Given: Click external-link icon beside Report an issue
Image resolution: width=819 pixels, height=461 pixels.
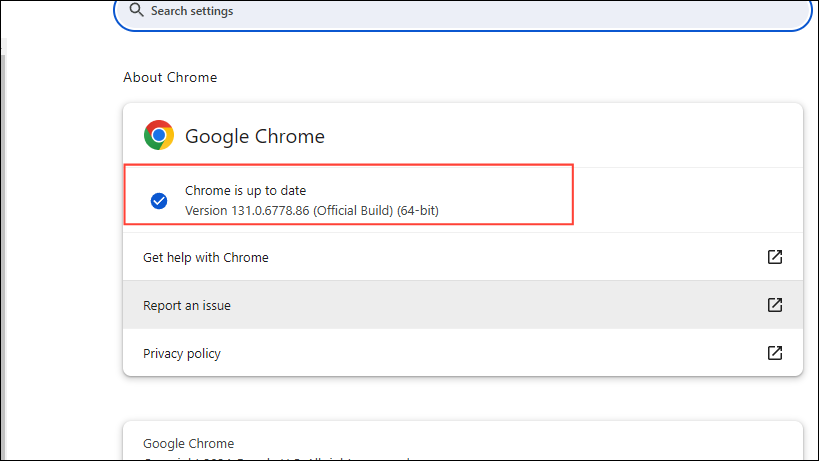Looking at the screenshot, I should click(775, 305).
